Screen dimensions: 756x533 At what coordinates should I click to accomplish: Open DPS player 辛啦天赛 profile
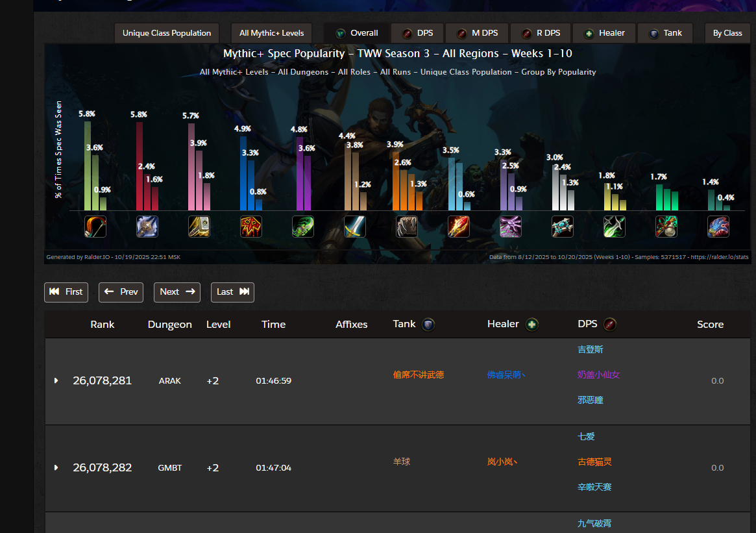pyautogui.click(x=594, y=487)
